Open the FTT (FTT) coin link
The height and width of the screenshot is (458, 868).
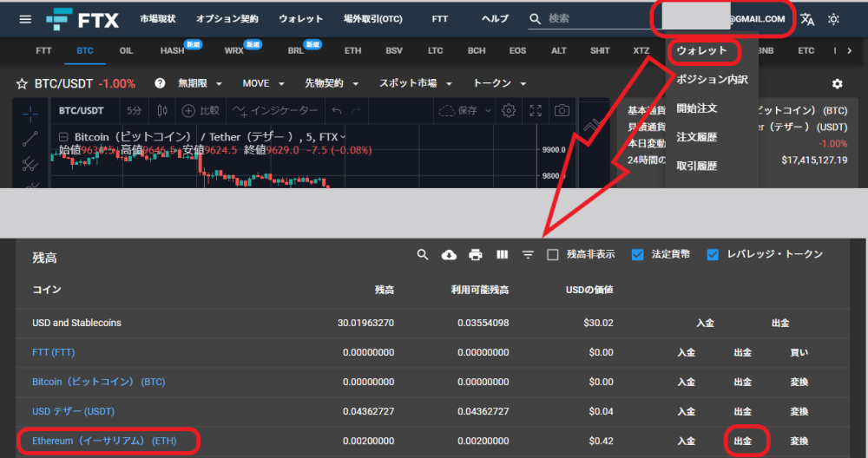[53, 353]
